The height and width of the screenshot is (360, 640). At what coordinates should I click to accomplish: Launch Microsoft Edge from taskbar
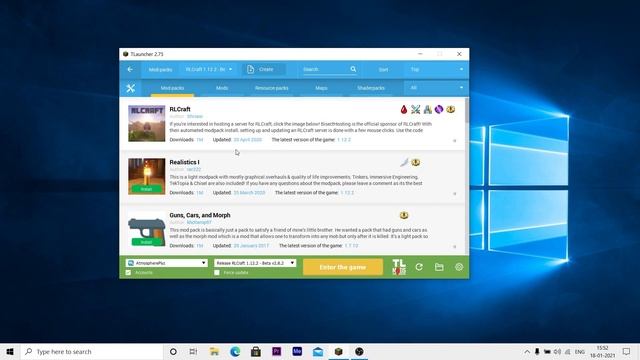(x=235, y=351)
